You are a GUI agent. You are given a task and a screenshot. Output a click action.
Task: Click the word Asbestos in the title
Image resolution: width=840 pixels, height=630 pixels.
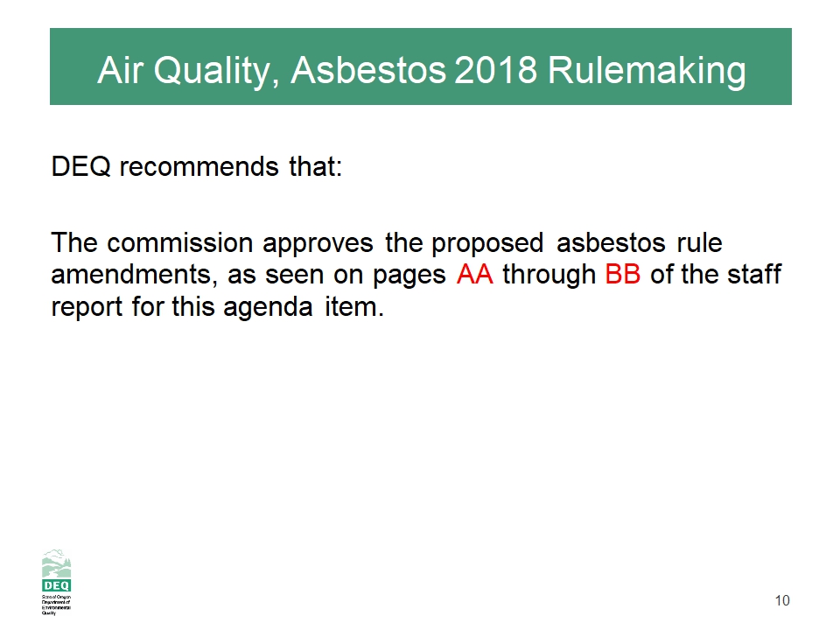pos(368,71)
